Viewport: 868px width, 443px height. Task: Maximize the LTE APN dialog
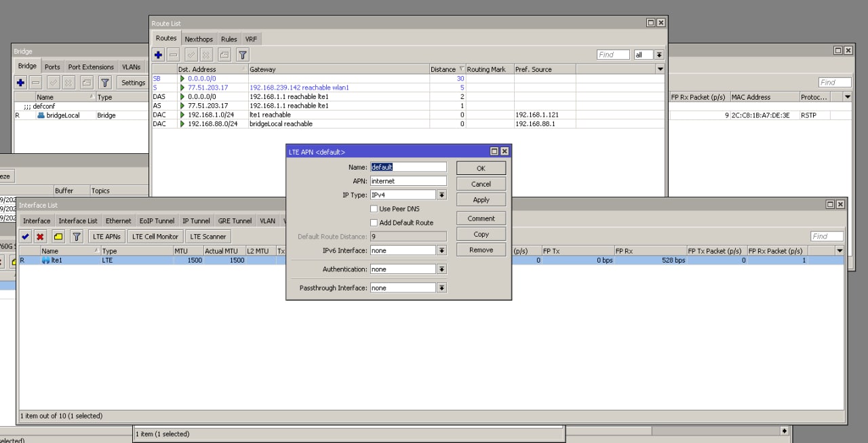[x=494, y=151]
